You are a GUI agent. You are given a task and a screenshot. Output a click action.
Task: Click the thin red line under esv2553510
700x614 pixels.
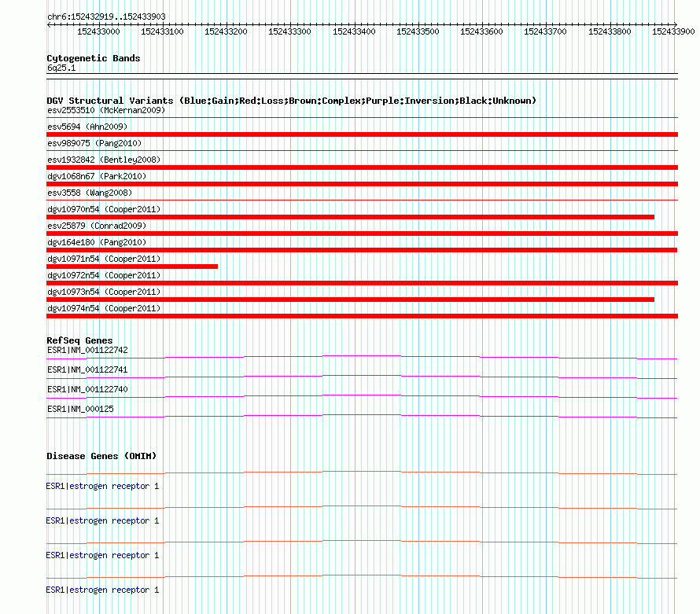[x=362, y=118]
